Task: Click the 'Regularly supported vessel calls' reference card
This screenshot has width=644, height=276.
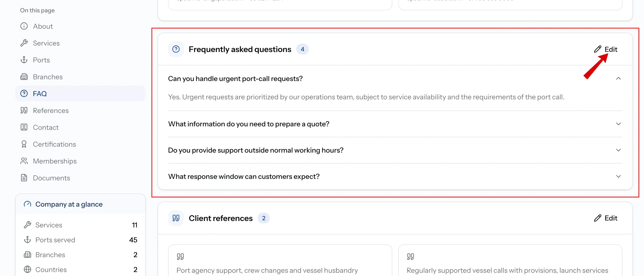Action: pos(510,260)
